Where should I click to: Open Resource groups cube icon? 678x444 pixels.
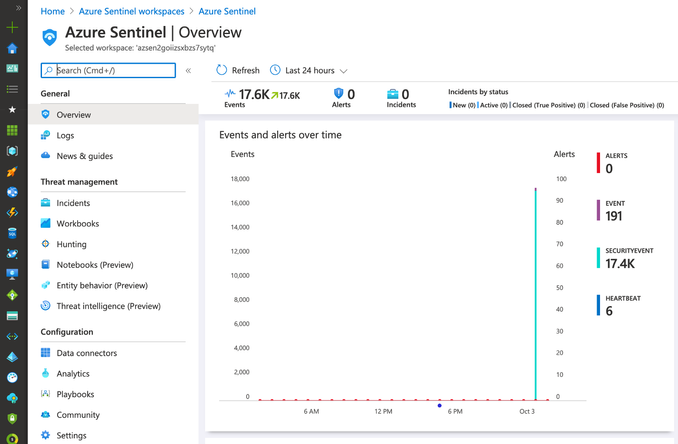12,151
